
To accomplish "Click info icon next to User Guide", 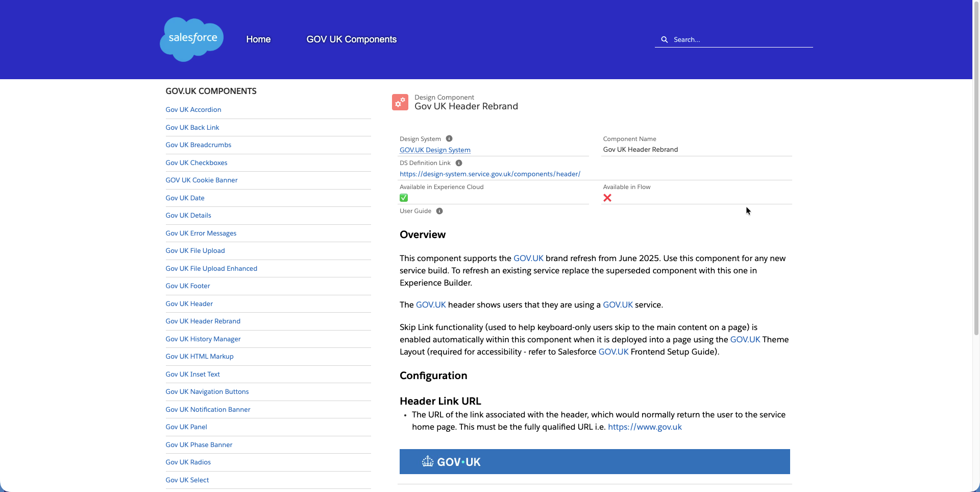I will 439,211.
